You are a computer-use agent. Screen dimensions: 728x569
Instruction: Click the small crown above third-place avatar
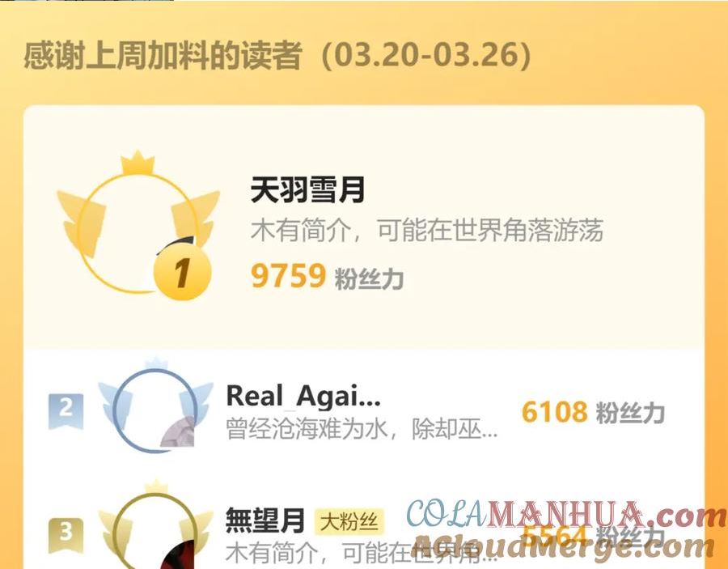click(156, 487)
